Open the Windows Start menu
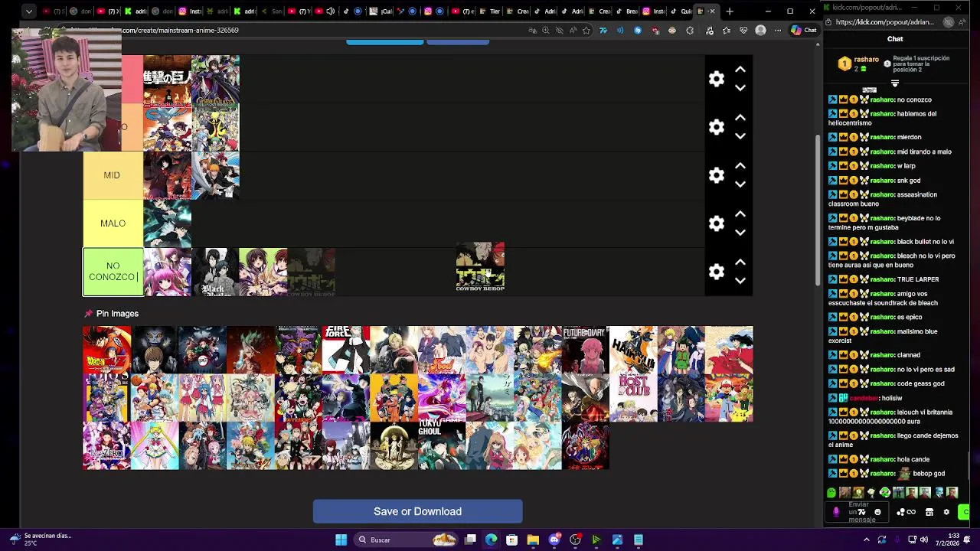 pyautogui.click(x=341, y=540)
